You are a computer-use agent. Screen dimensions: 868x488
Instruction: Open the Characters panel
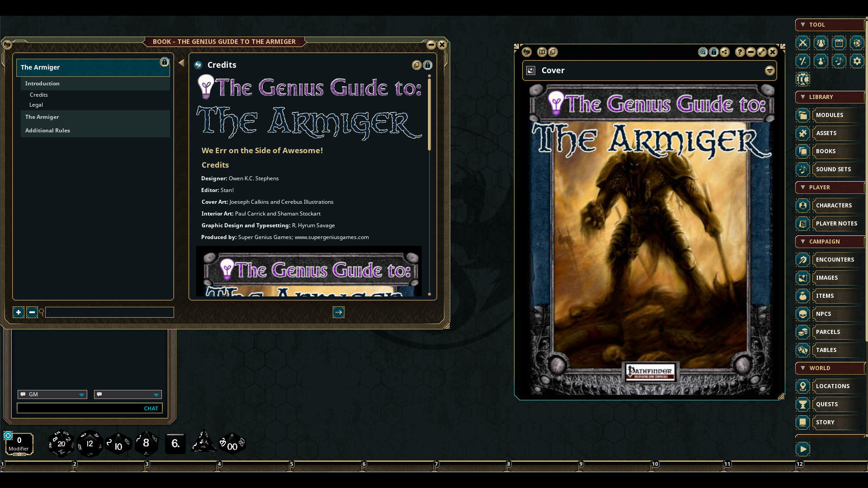tap(834, 206)
